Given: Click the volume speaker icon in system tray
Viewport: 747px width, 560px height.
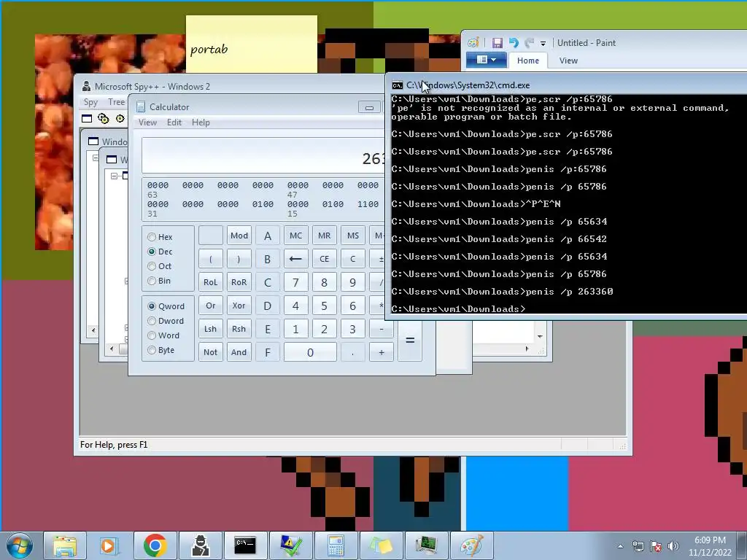Looking at the screenshot, I should pos(673,545).
